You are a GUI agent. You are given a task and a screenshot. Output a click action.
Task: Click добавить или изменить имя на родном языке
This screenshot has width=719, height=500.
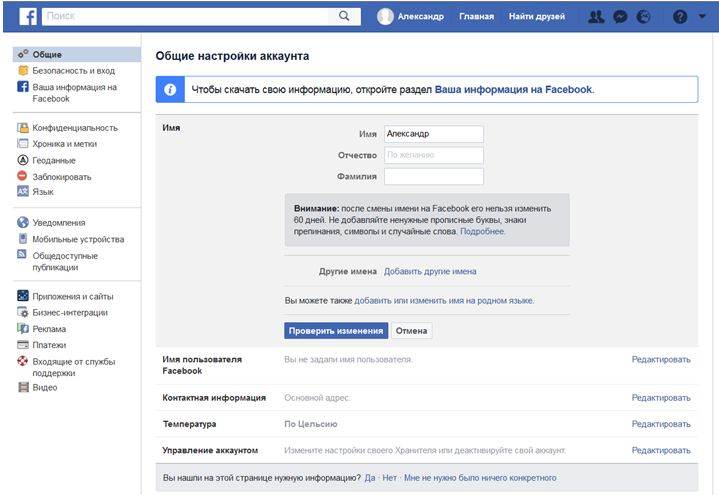coord(444,301)
